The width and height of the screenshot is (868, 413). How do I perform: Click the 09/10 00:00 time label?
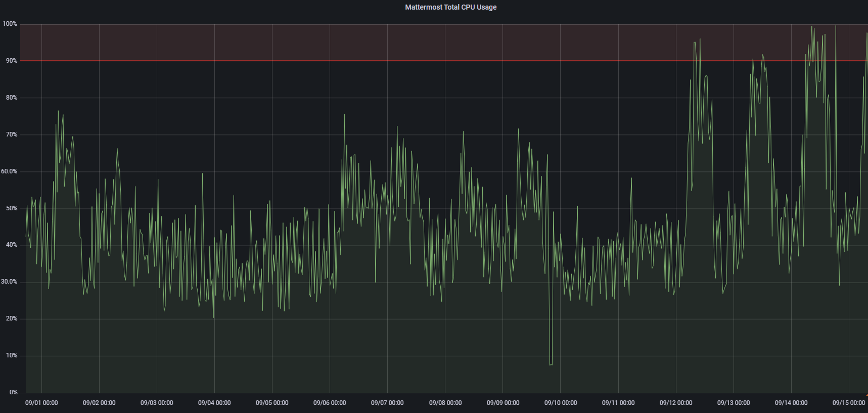coord(561,403)
